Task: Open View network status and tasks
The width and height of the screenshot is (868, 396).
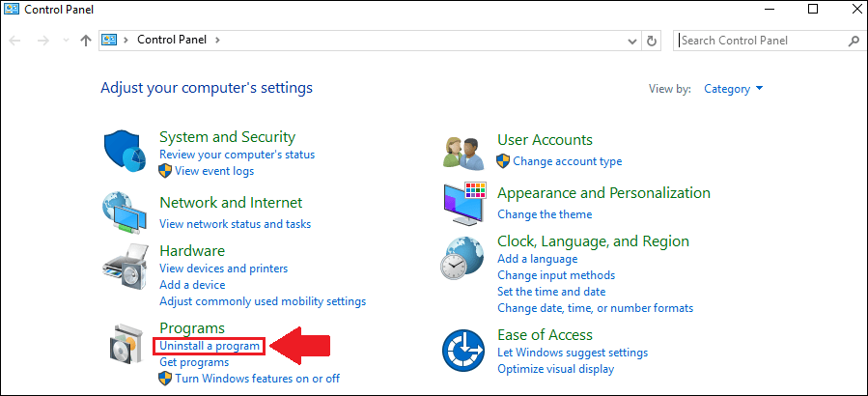Action: coord(236,224)
